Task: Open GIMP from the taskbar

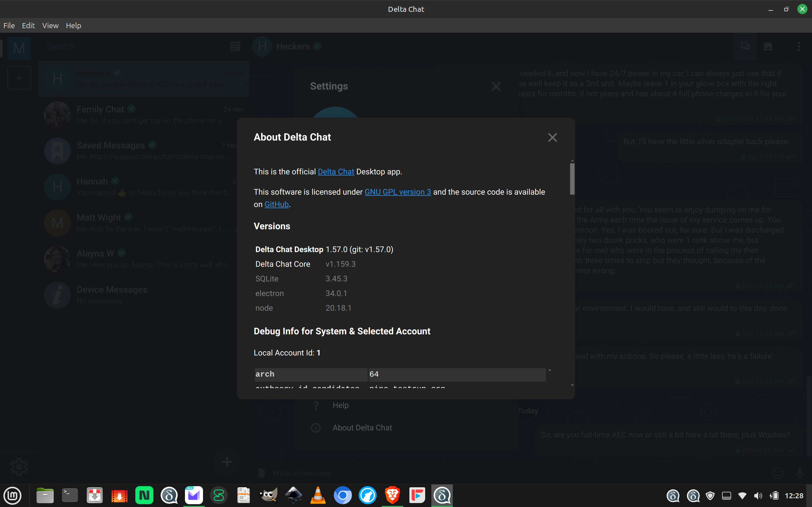Action: 268,495
